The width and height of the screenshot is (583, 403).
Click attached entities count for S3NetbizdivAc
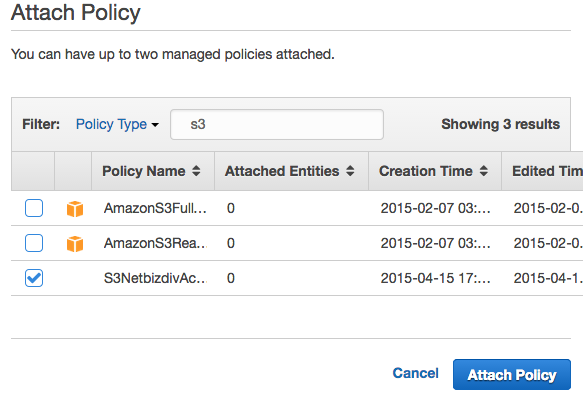tap(231, 278)
